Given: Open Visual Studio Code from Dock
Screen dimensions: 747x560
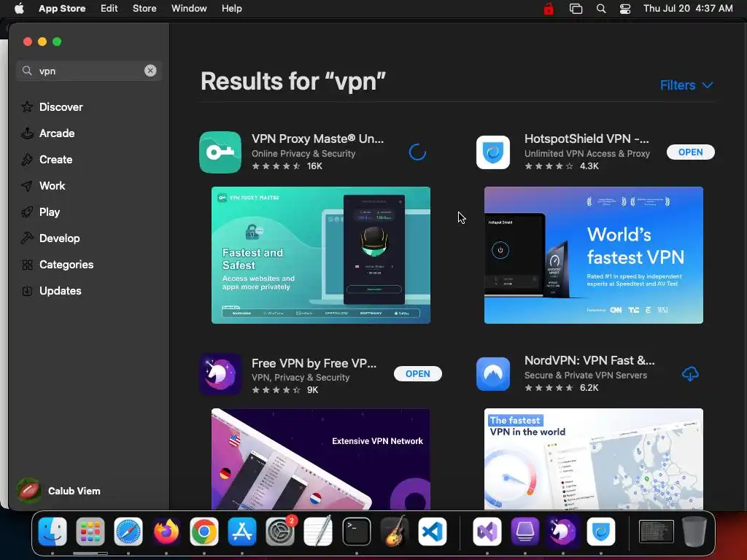Looking at the screenshot, I should [433, 532].
